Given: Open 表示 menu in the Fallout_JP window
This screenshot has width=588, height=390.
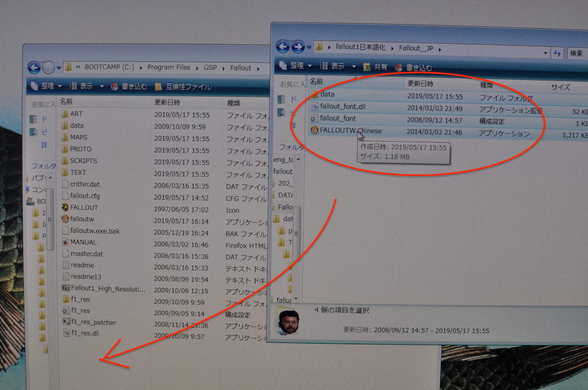Looking at the screenshot, I should point(338,67).
